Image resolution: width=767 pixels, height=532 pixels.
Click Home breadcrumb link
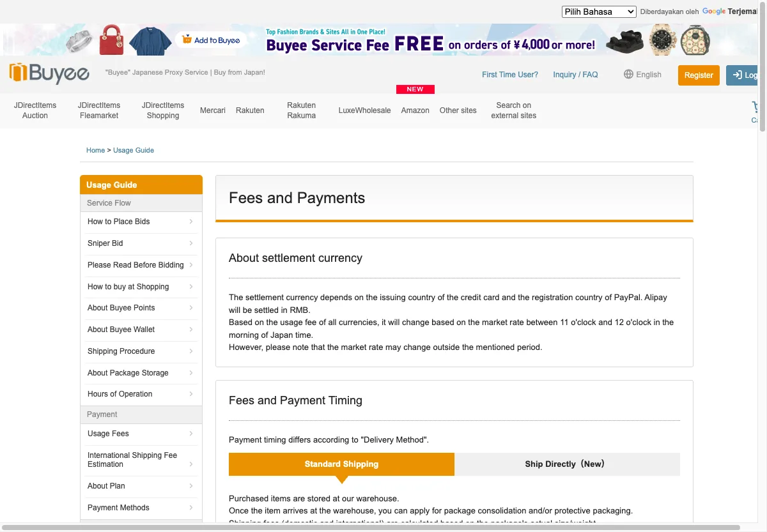95,150
